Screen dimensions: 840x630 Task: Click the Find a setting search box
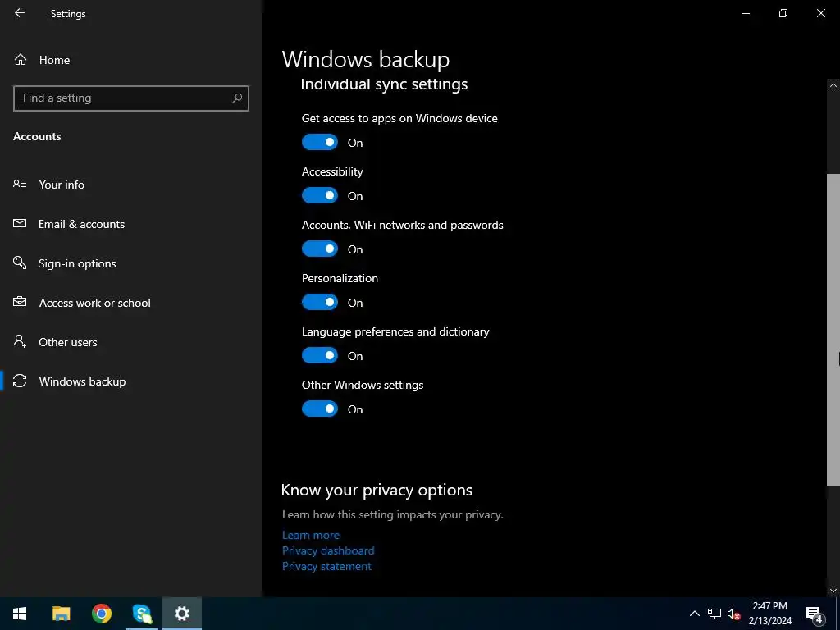131,98
